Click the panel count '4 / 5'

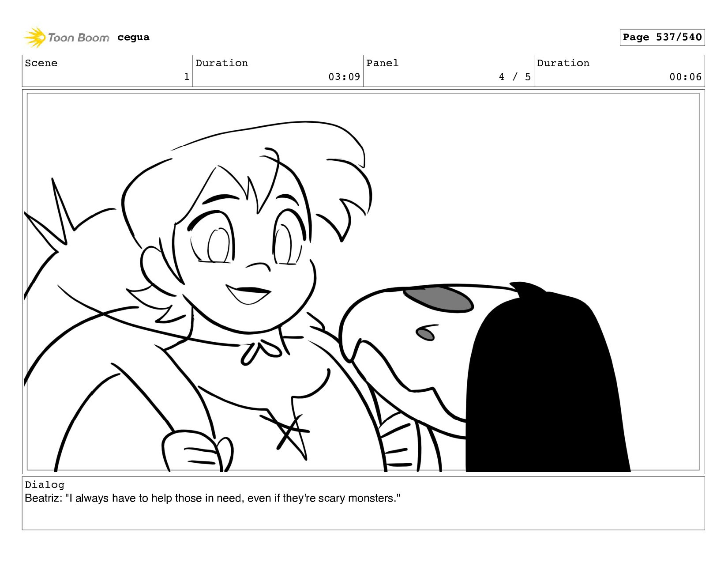click(515, 77)
